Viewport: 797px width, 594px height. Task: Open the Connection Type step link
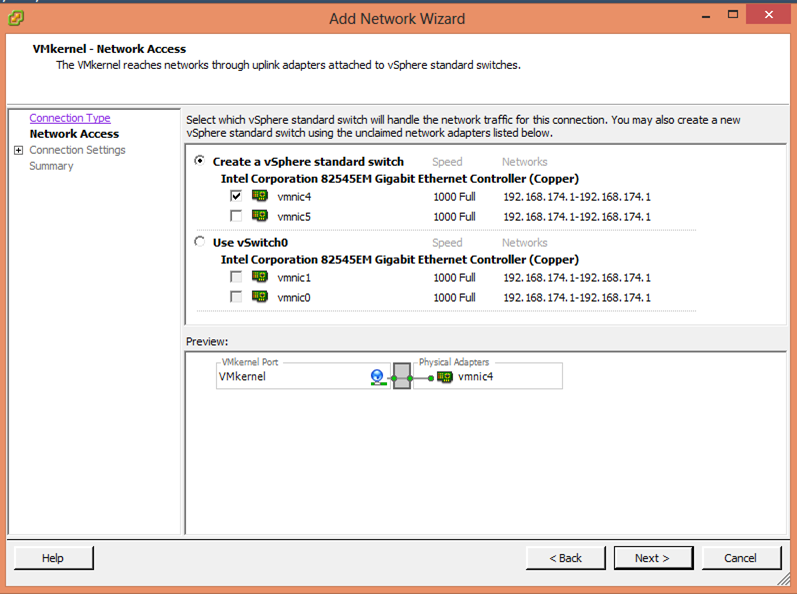click(x=70, y=118)
